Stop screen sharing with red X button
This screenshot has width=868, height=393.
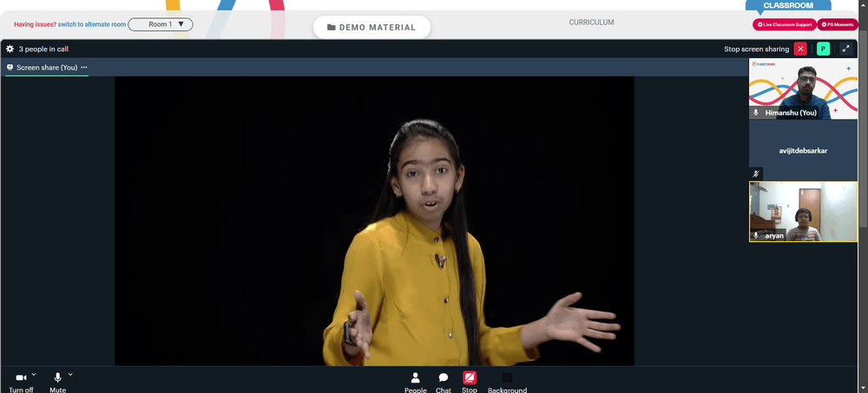point(800,49)
